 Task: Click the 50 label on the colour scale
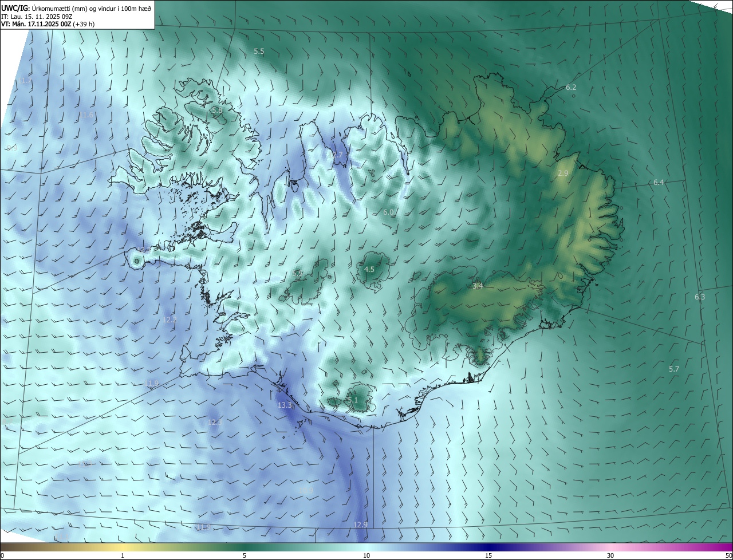[x=728, y=555]
